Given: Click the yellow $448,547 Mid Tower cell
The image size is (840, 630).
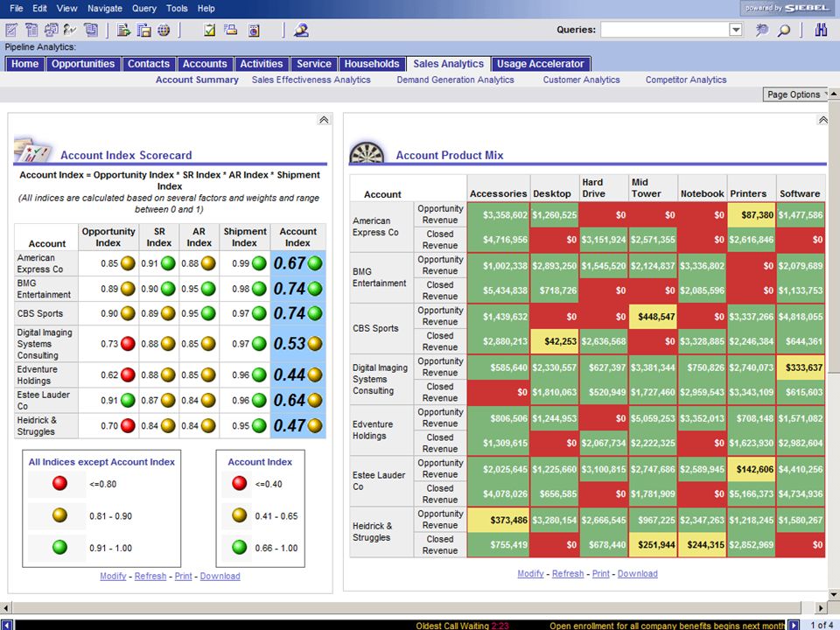Looking at the screenshot, I should pos(653,317).
